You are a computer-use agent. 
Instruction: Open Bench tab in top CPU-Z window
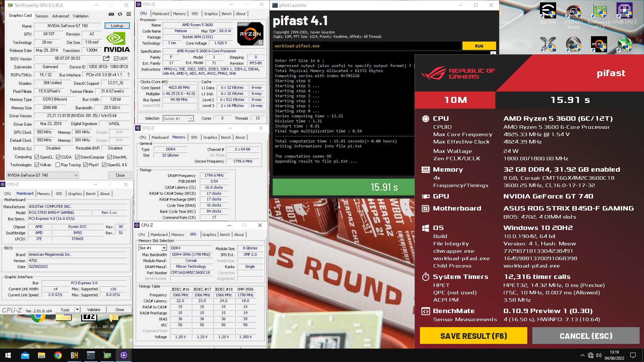[x=227, y=14]
